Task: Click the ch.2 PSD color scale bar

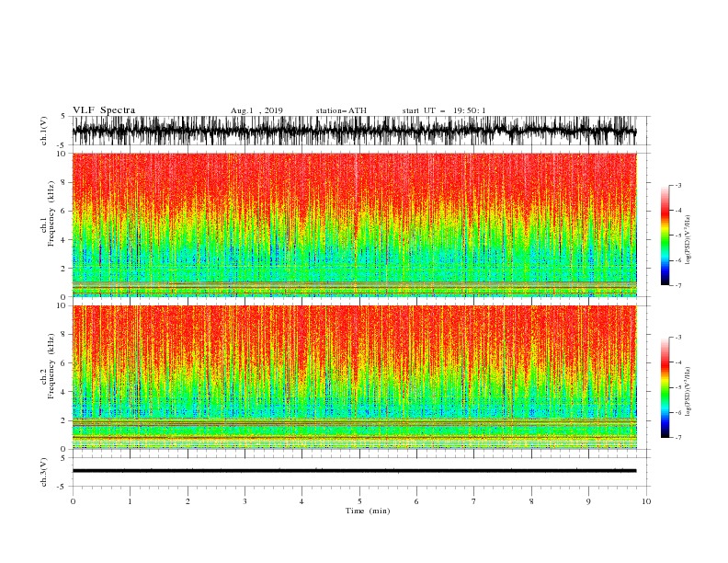Action: 665,387
